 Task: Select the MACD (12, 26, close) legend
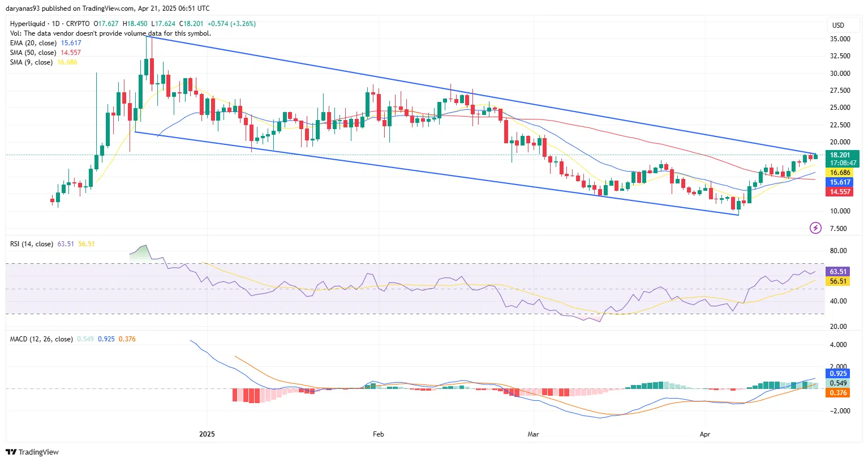41,339
